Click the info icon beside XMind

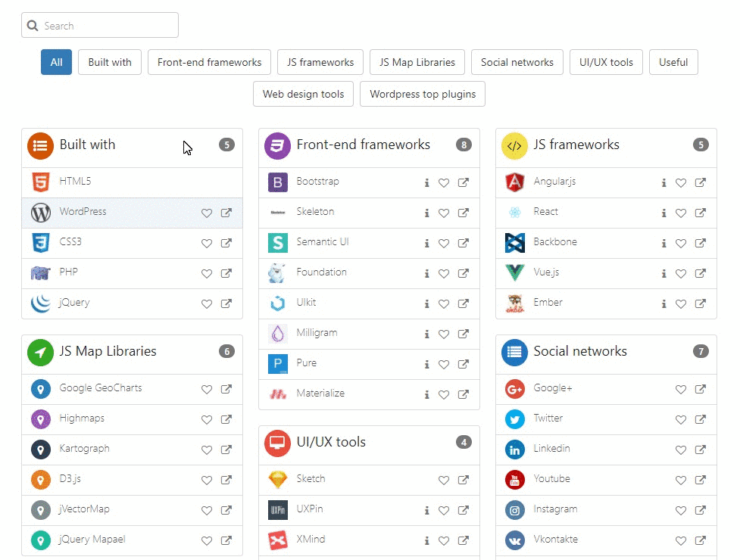425,540
